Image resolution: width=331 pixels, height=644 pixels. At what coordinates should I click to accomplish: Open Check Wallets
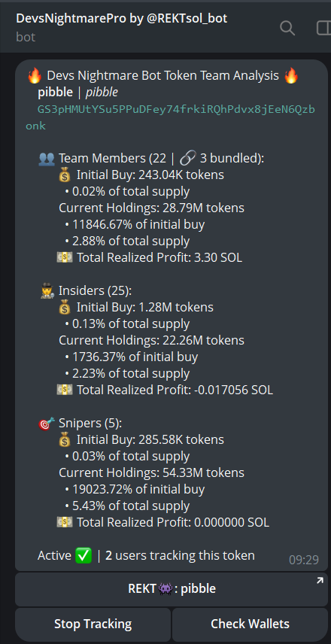pyautogui.click(x=250, y=624)
